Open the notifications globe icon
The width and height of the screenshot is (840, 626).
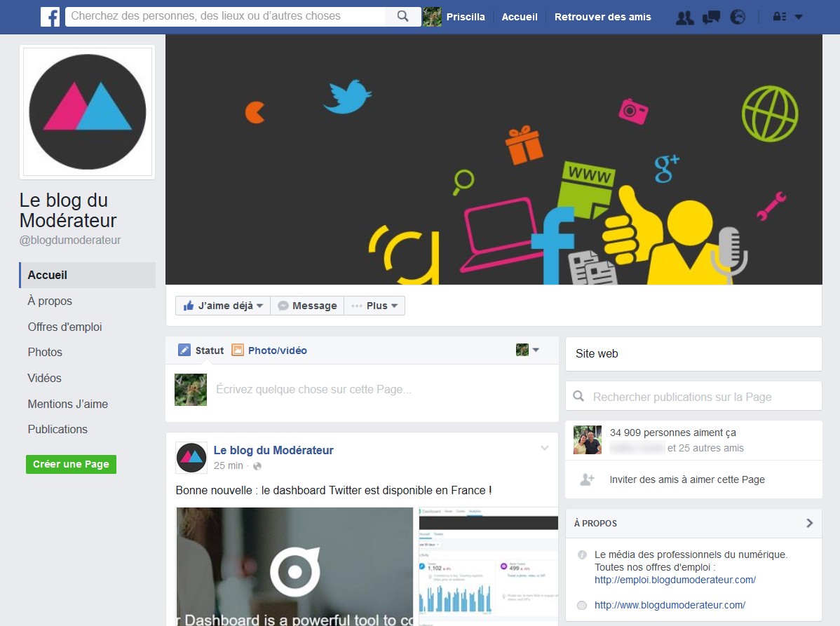738,18
